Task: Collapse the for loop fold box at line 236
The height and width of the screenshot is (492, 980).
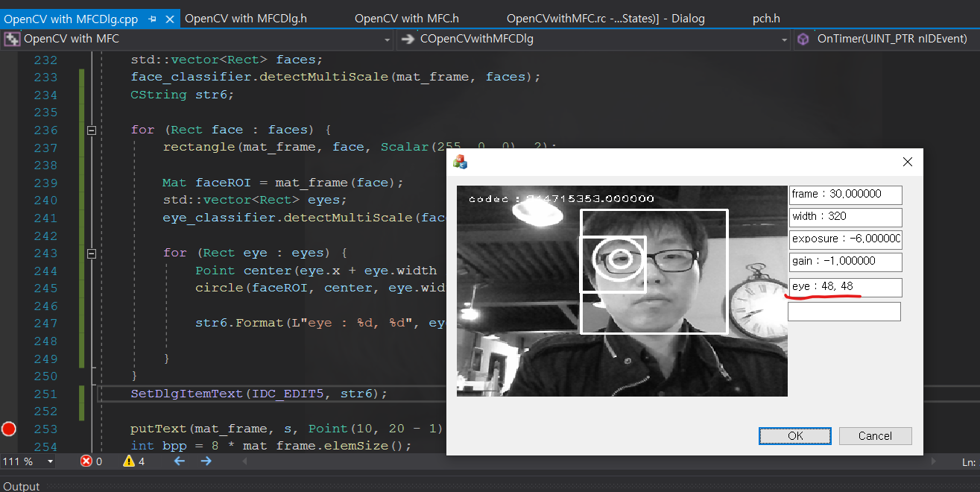Action: tap(91, 129)
